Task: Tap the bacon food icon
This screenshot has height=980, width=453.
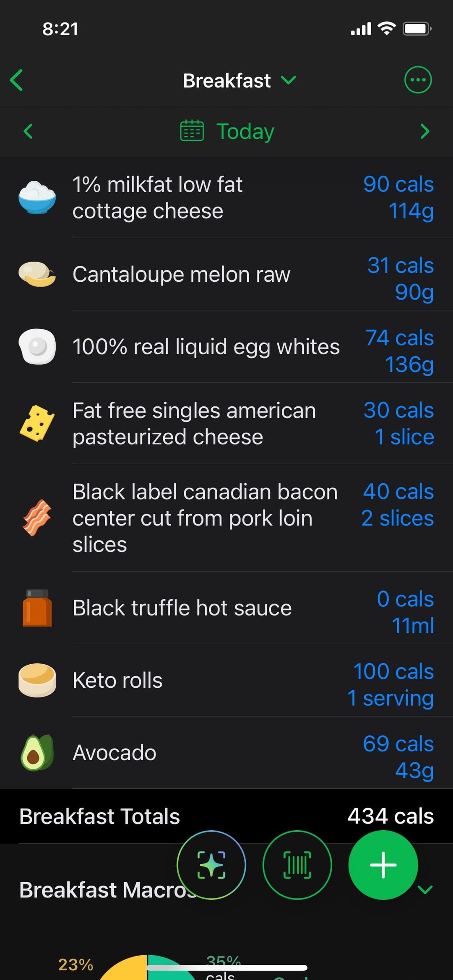Action: click(x=37, y=518)
